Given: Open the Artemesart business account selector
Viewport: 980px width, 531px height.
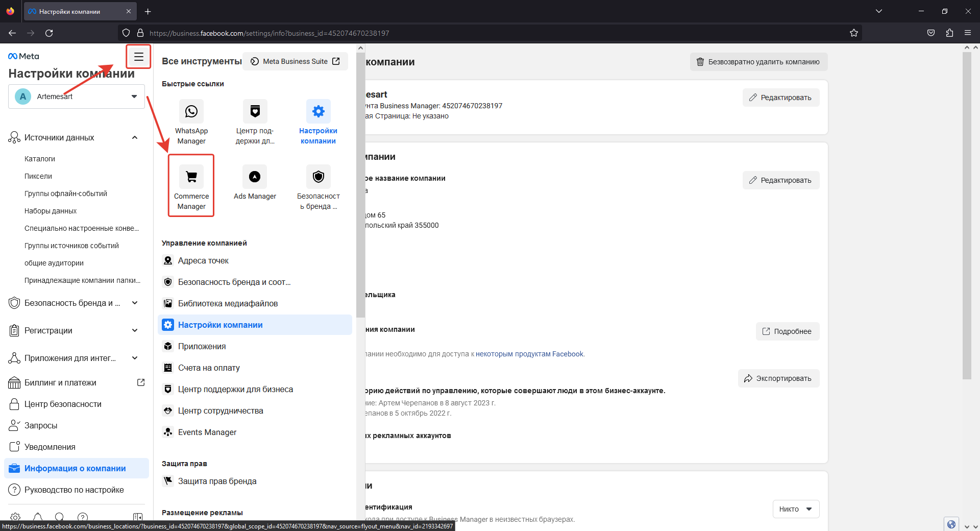Looking at the screenshot, I should (x=77, y=96).
